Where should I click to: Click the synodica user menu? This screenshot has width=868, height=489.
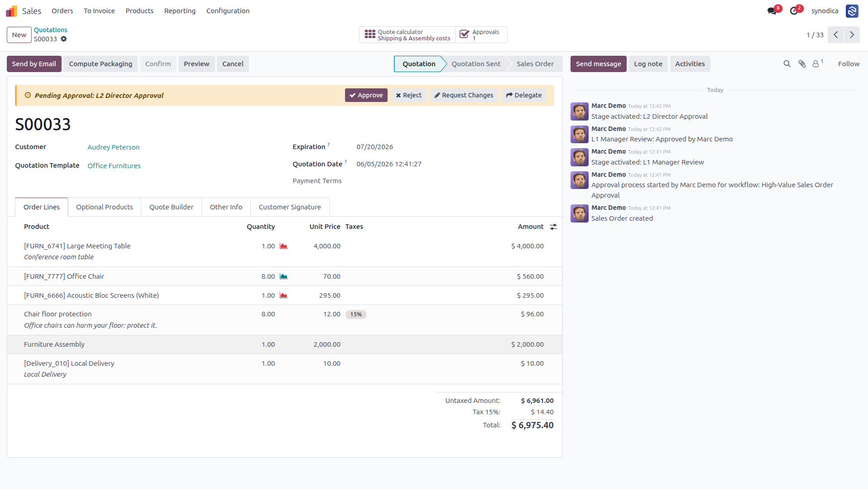pyautogui.click(x=825, y=11)
